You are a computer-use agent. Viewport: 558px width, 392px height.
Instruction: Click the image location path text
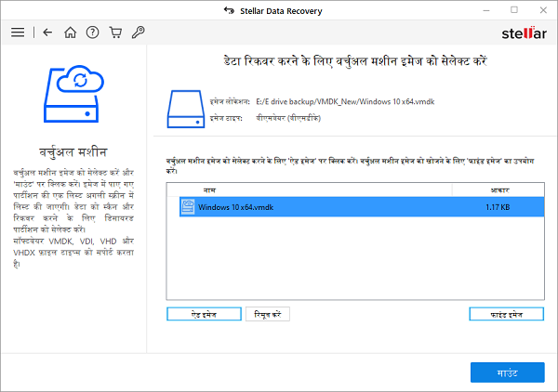pyautogui.click(x=345, y=101)
